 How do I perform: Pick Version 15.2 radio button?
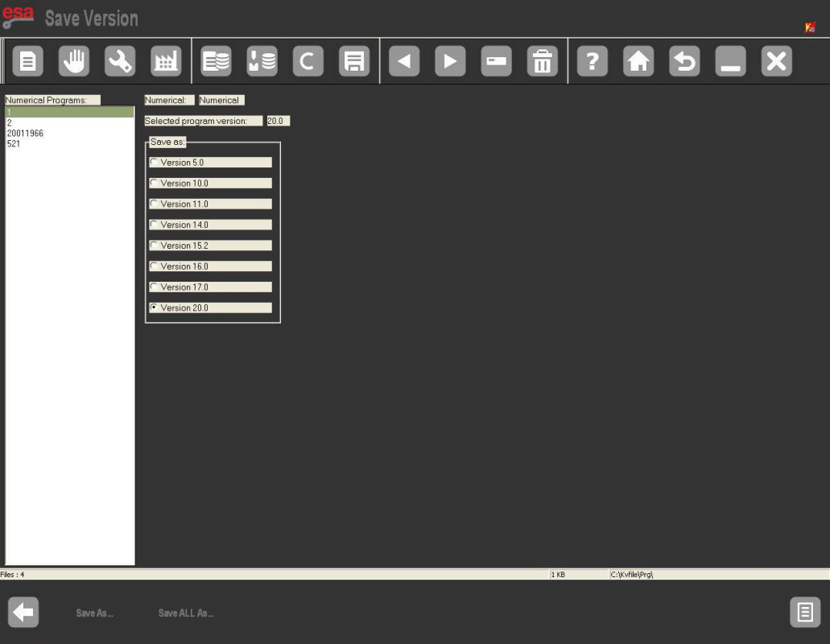click(154, 246)
